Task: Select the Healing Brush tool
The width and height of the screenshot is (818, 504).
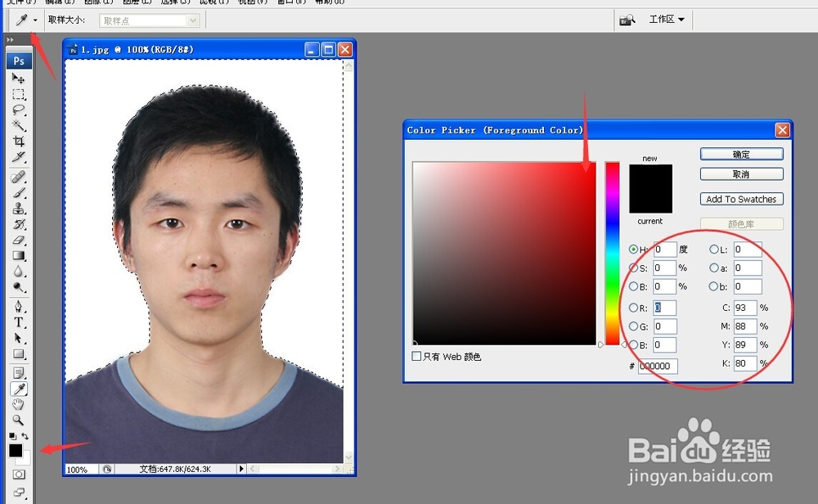Action: [18, 178]
